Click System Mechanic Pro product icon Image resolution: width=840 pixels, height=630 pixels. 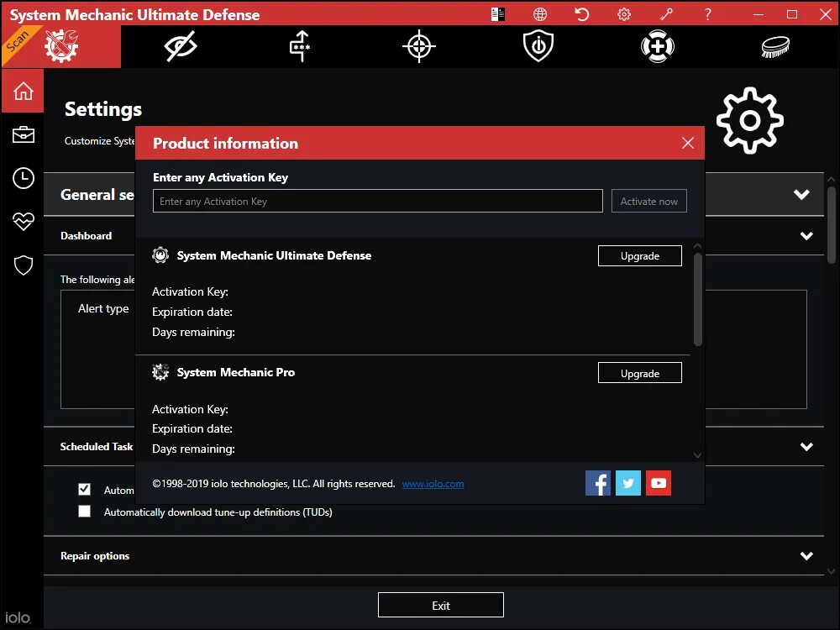160,372
